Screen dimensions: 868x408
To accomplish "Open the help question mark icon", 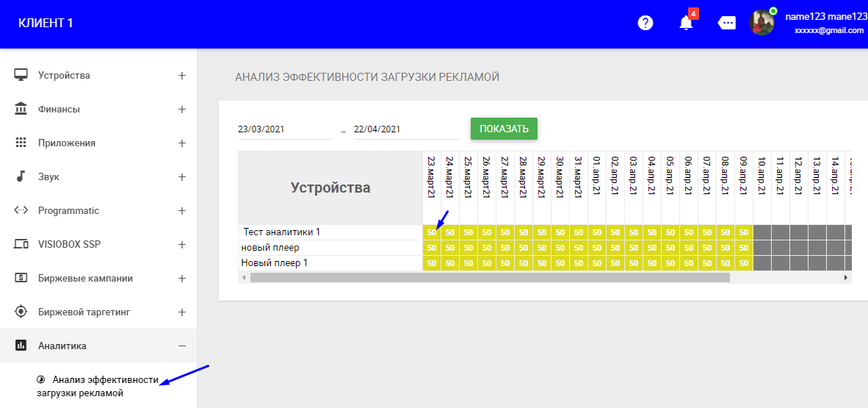I will [645, 23].
